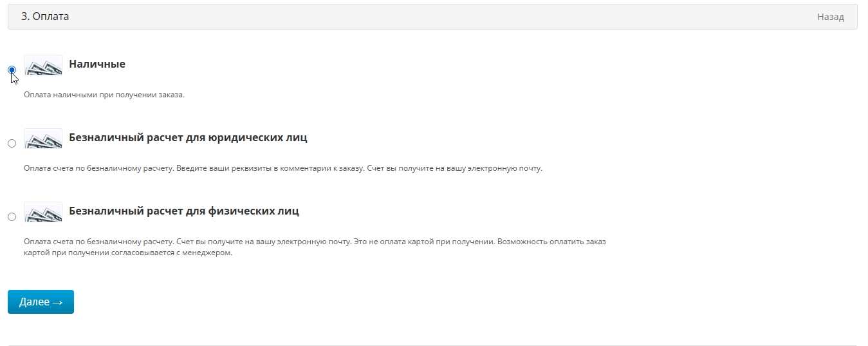Click the money icon for физических лиц option
The height and width of the screenshot is (346, 868).
pos(43,212)
